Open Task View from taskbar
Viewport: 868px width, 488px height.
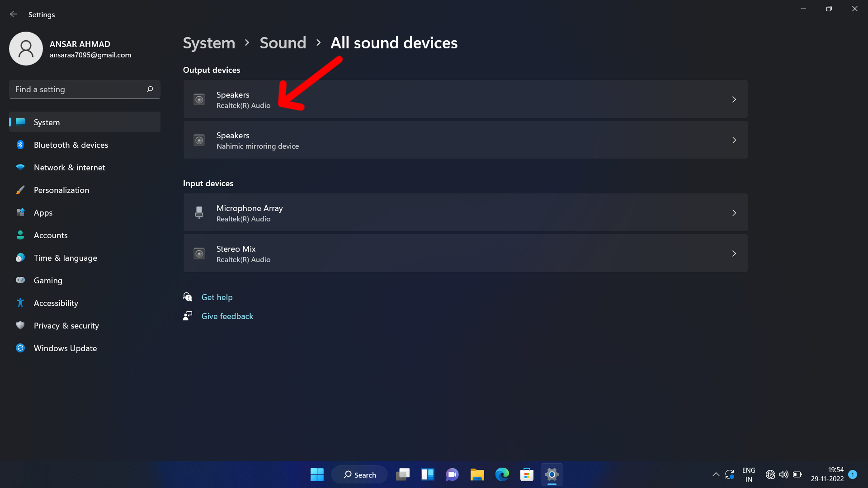click(x=402, y=474)
